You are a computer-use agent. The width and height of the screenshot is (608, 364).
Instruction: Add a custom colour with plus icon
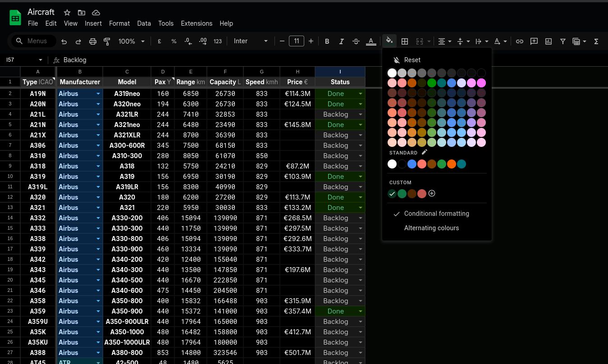pyautogui.click(x=432, y=193)
